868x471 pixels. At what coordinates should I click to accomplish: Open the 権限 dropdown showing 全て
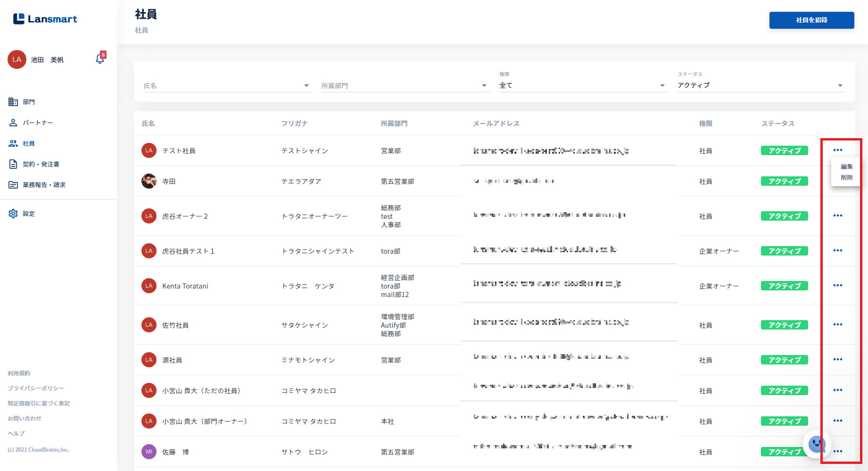tap(583, 85)
